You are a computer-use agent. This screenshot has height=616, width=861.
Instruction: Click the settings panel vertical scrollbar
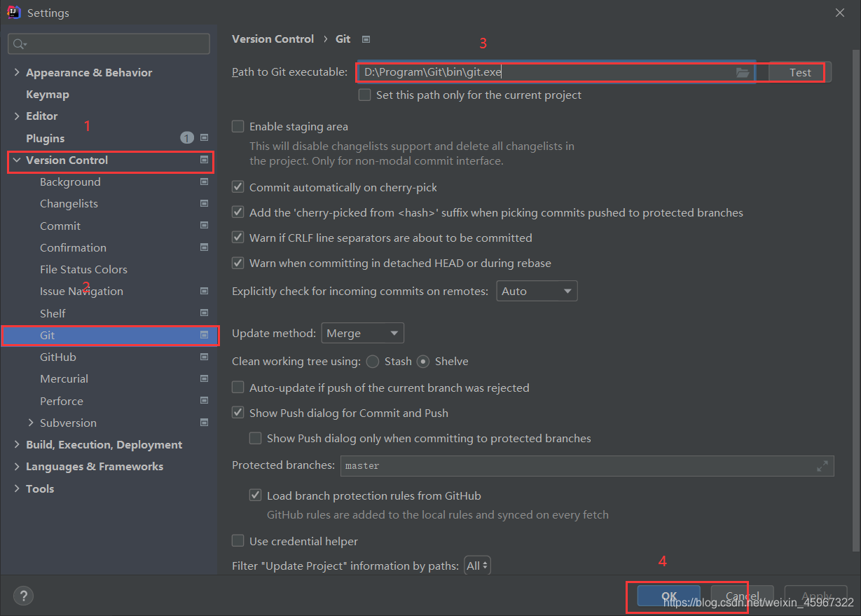(x=856, y=301)
